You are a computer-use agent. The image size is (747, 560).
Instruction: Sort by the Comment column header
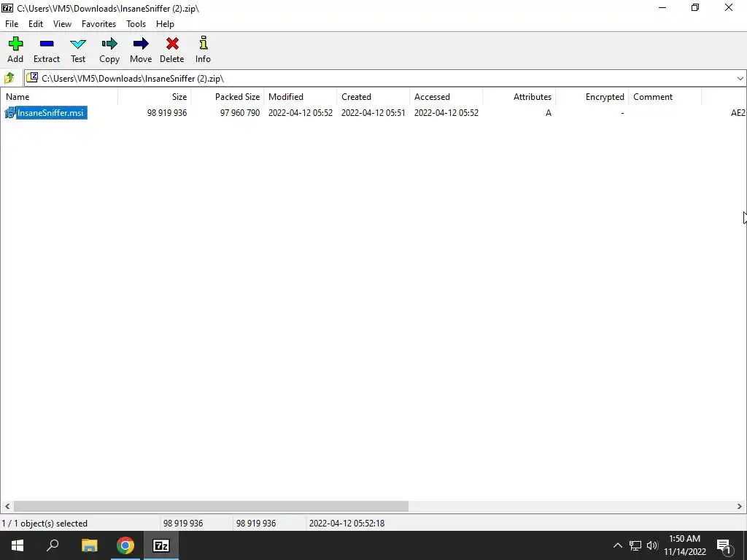point(665,97)
